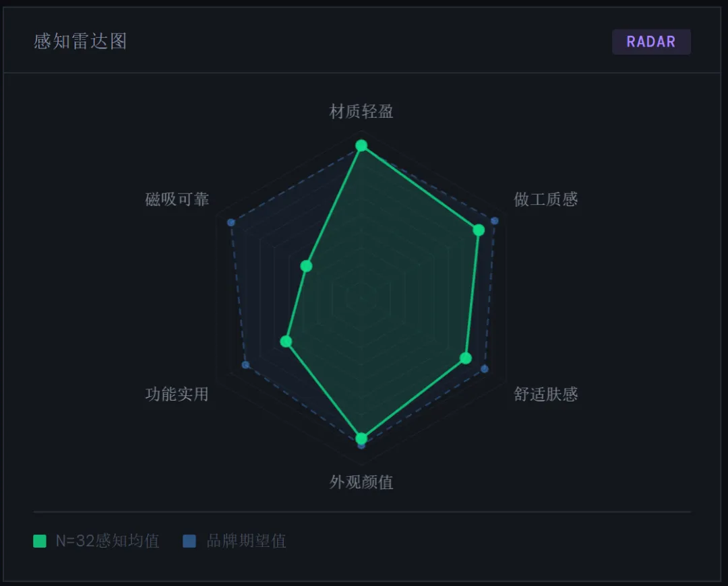Click the blue expectation point on 做工质感 axis
Image resolution: width=728 pixels, height=586 pixels.
tap(494, 221)
